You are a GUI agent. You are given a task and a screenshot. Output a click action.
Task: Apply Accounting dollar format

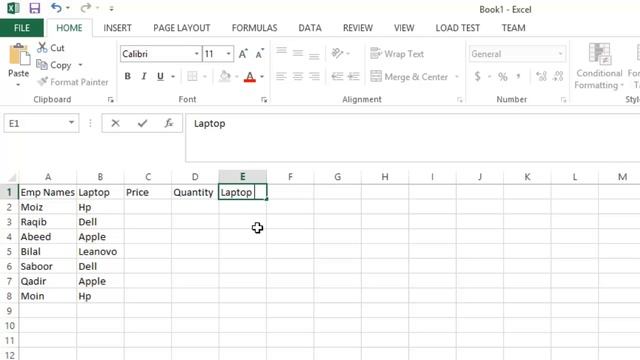click(477, 76)
